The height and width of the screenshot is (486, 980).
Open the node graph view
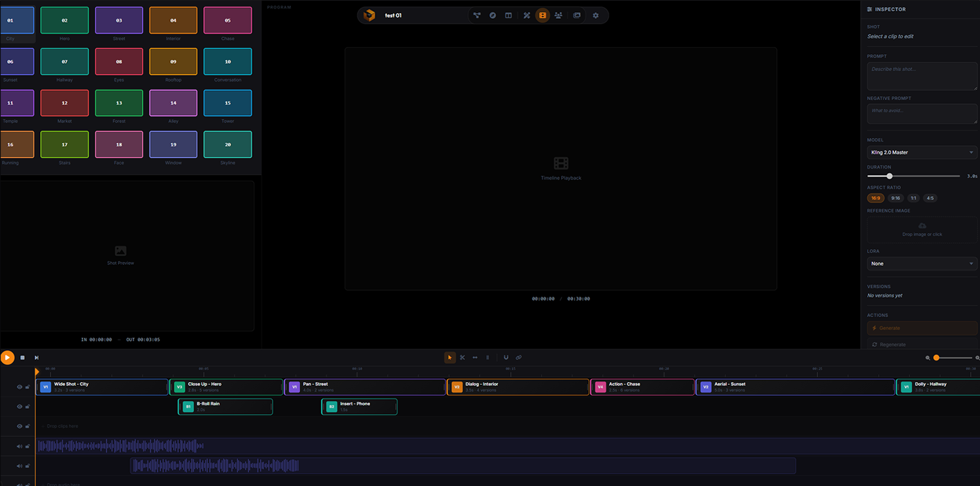(478, 15)
